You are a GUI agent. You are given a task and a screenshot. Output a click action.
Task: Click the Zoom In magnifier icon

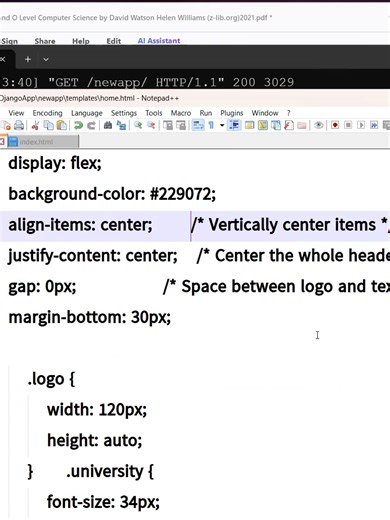click(x=138, y=125)
